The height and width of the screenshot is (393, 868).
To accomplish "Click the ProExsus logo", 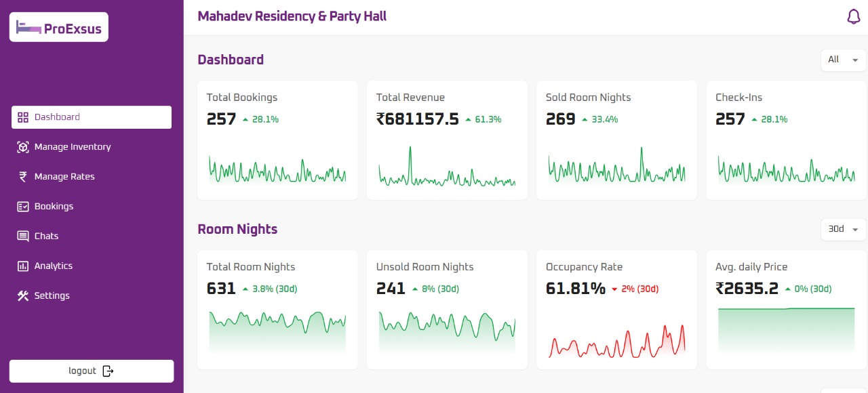I will pyautogui.click(x=59, y=28).
